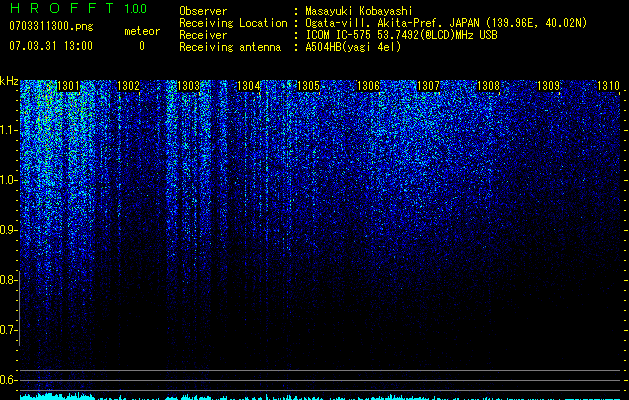Click the date stamp 07.03.31 13:00
Screen dimensions: 629x400
click(x=51, y=46)
